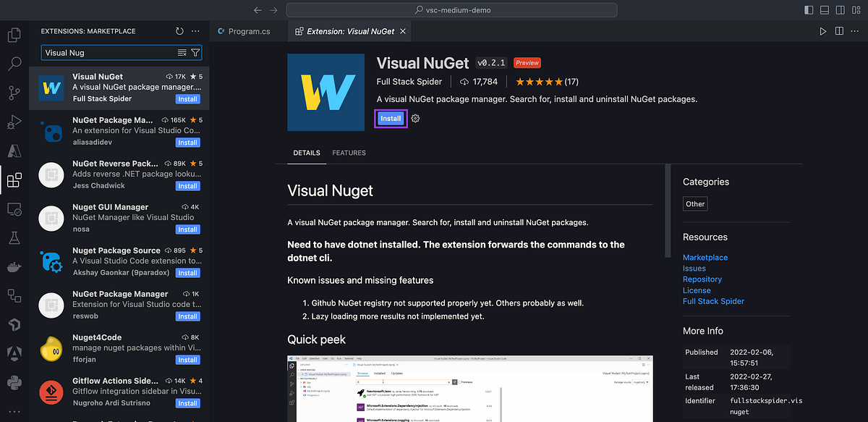The height and width of the screenshot is (422, 868).
Task: Open the Docker view in the activity bar
Action: [14, 266]
